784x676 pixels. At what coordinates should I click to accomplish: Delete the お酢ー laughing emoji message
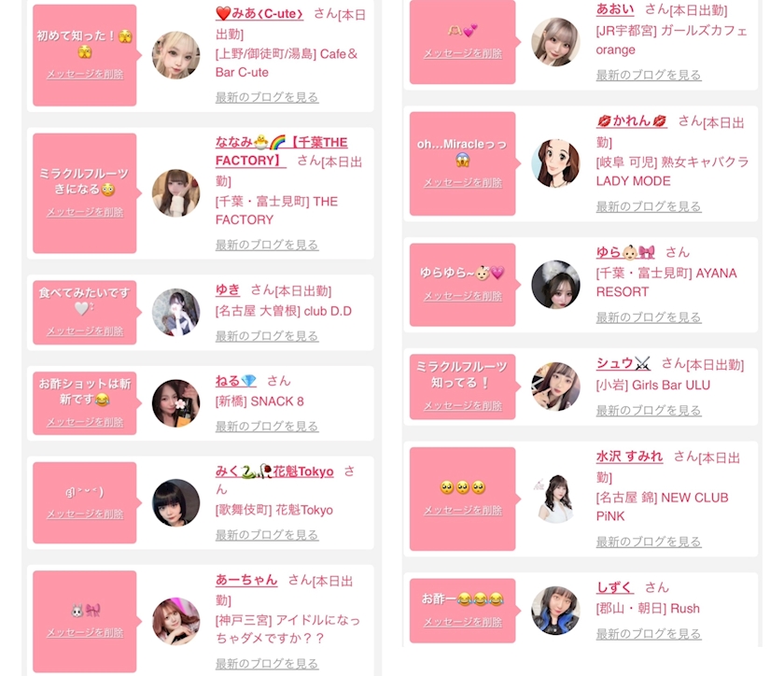click(x=463, y=622)
